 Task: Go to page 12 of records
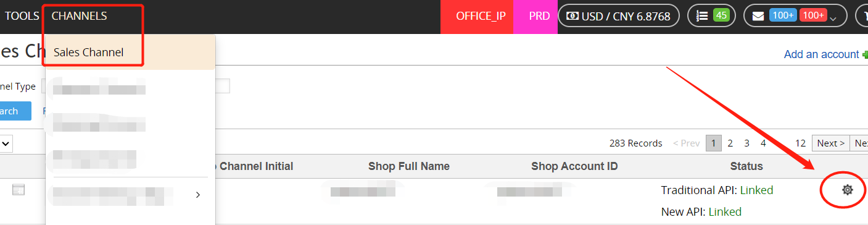pos(800,143)
